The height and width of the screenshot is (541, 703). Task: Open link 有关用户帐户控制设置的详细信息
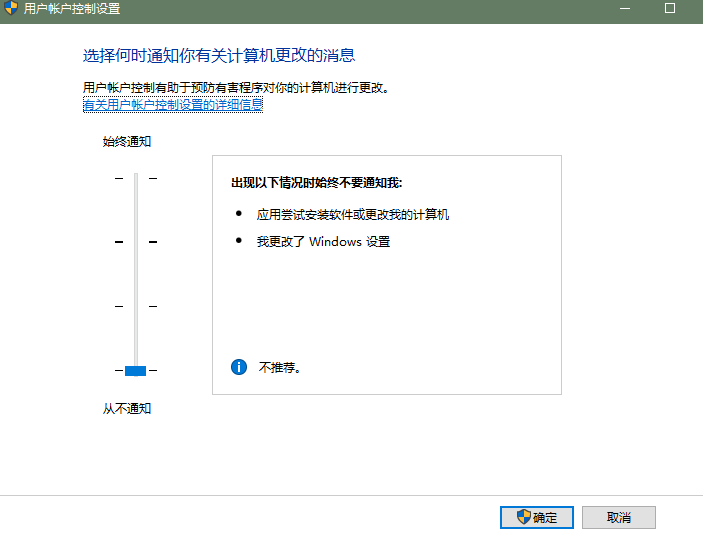tap(173, 105)
